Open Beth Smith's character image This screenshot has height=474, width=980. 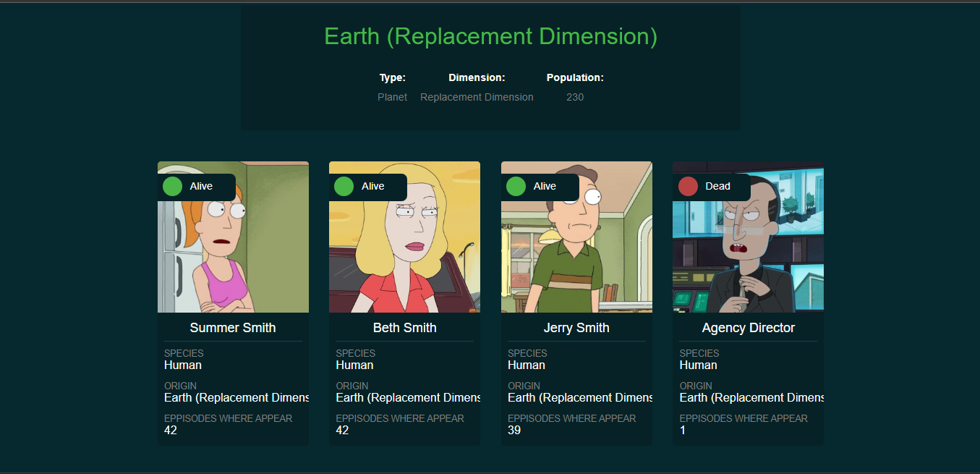404,237
